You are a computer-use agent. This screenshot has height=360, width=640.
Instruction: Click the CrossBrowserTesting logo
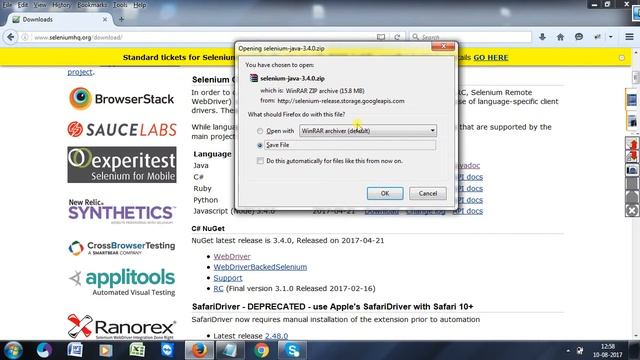tap(122, 248)
